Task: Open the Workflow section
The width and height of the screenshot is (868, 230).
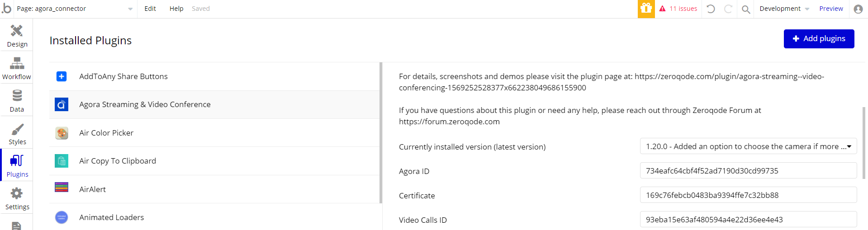Action: pos(17,68)
